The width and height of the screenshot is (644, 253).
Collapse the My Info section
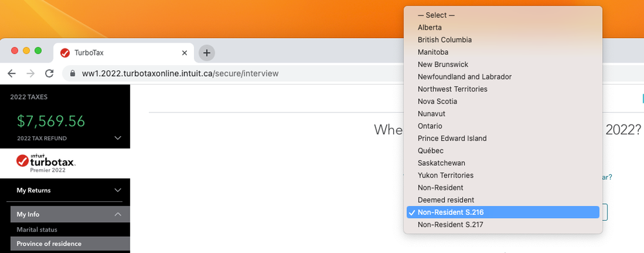click(70, 214)
